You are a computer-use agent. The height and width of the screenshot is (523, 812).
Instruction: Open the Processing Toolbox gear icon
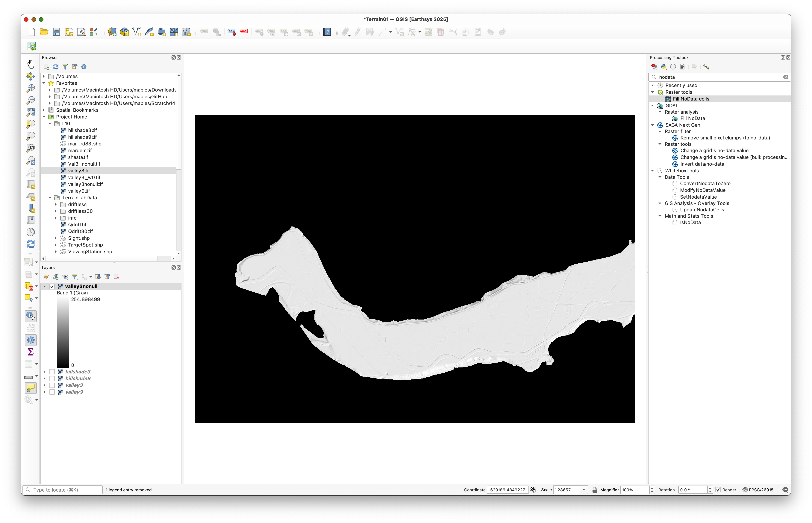31,340
